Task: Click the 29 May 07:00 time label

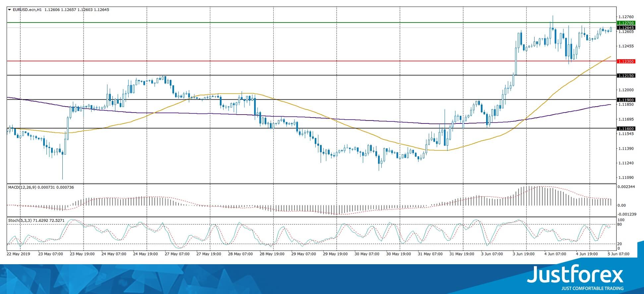Action: [x=304, y=254]
